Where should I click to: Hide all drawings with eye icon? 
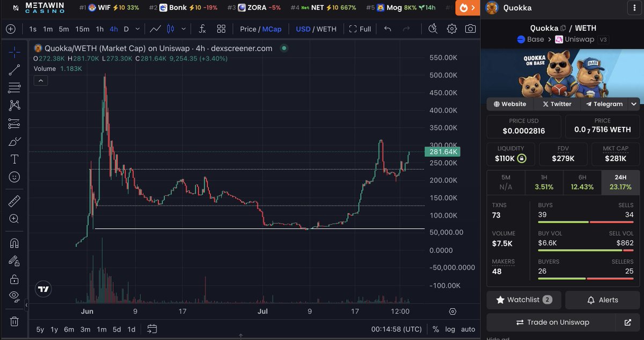click(x=14, y=296)
